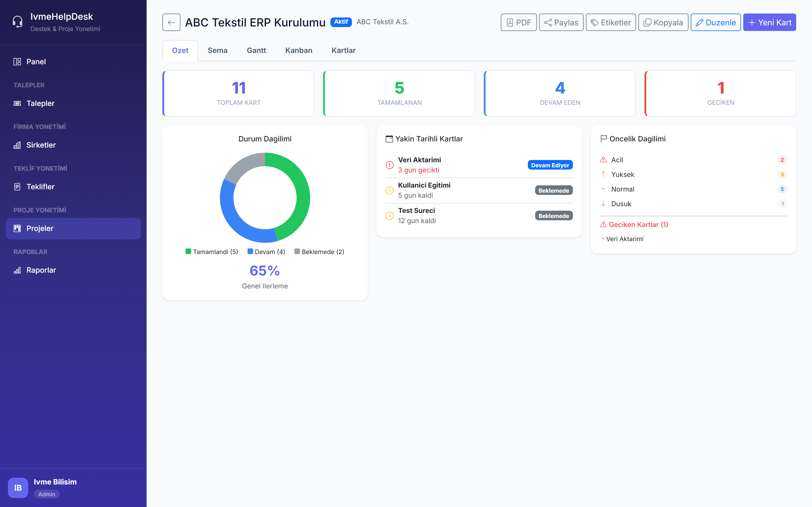Viewport: 812px width, 507px height.
Task: Click the Duzenle edit button
Action: [x=715, y=23]
